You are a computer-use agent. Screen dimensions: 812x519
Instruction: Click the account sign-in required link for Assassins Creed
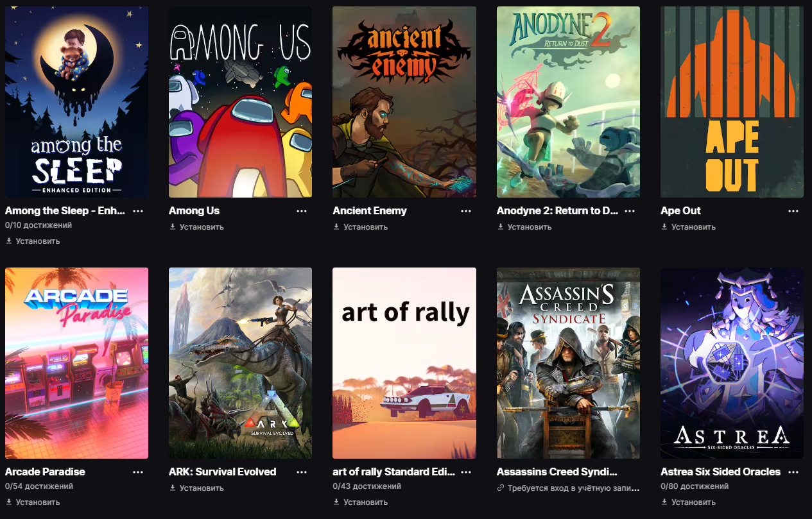click(x=569, y=488)
